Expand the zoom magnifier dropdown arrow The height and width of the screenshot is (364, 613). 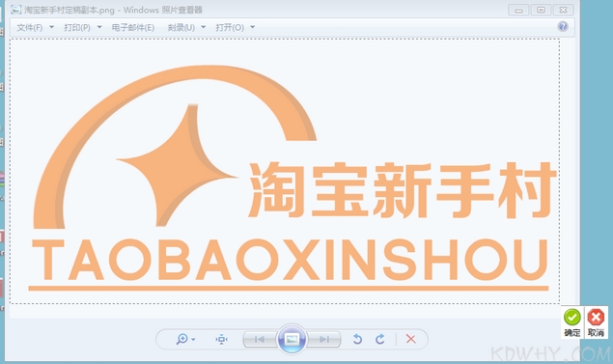tap(193, 339)
